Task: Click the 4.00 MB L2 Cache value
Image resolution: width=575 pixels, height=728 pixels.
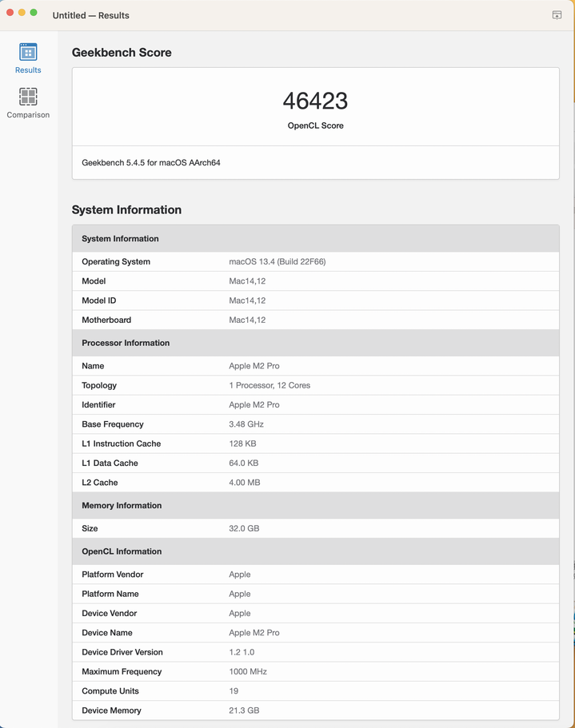Action: (x=244, y=483)
